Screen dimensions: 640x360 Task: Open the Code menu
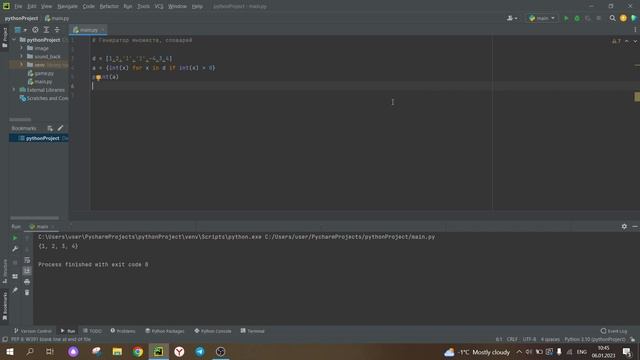88,7
